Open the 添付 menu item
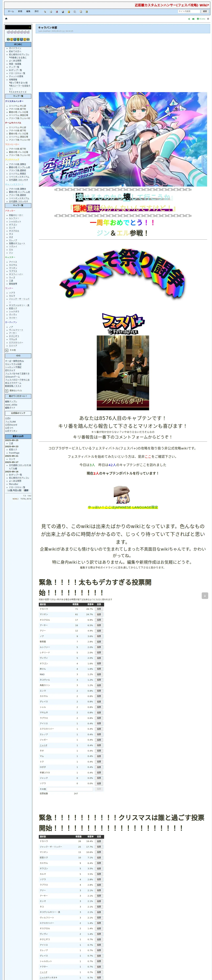 pyautogui.click(x=37, y=11)
